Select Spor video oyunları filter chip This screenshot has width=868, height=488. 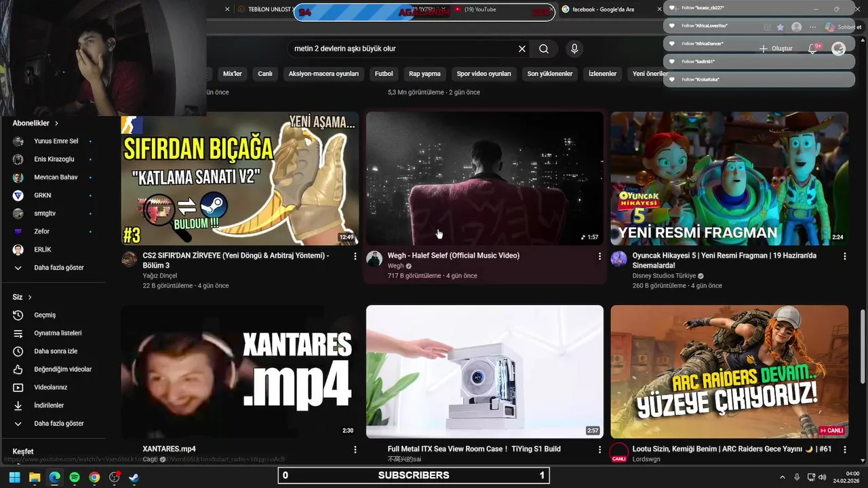point(484,74)
